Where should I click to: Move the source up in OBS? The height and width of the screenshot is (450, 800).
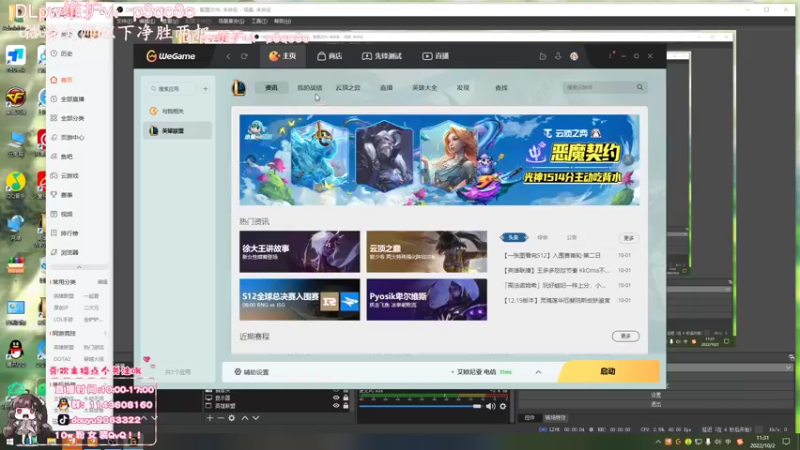pos(245,418)
